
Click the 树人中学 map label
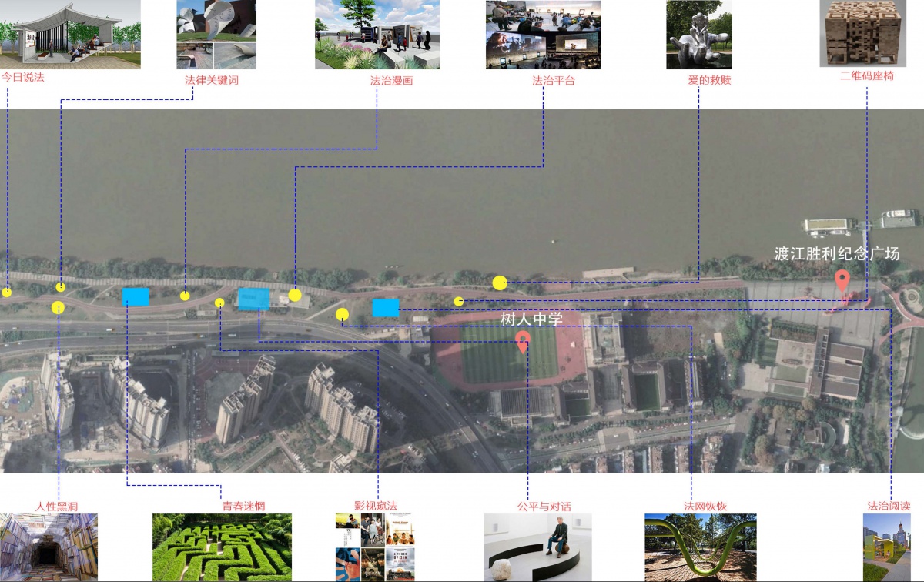click(532, 319)
